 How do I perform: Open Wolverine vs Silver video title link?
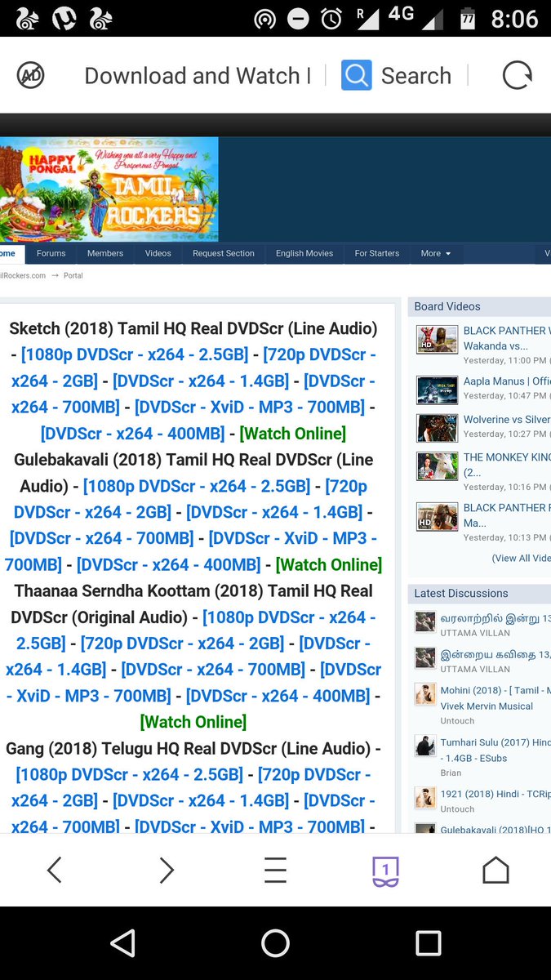[507, 420]
